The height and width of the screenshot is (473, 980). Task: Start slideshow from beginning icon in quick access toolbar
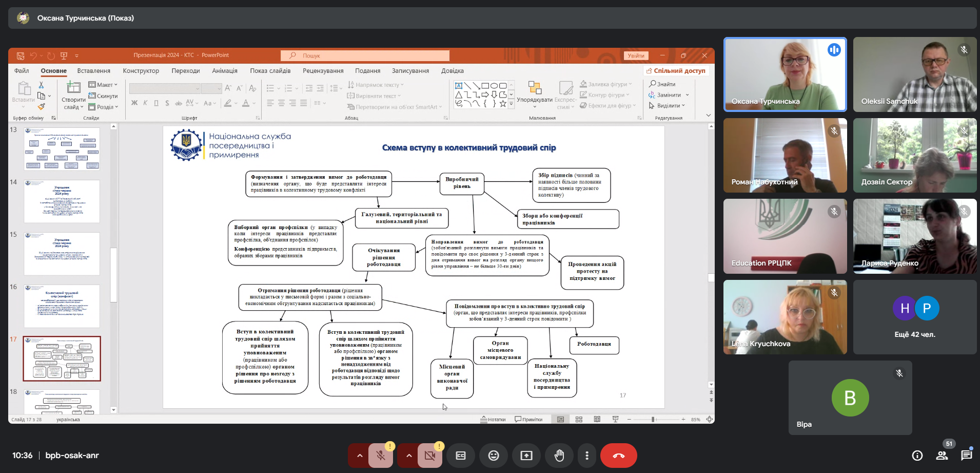(64, 55)
